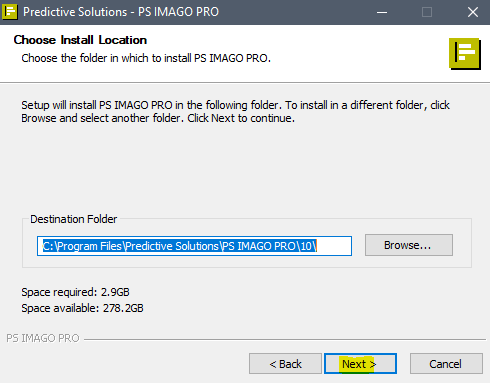Image resolution: width=490 pixels, height=383 pixels.
Task: Click the 'Destination Folder' group label
Action: point(73,219)
